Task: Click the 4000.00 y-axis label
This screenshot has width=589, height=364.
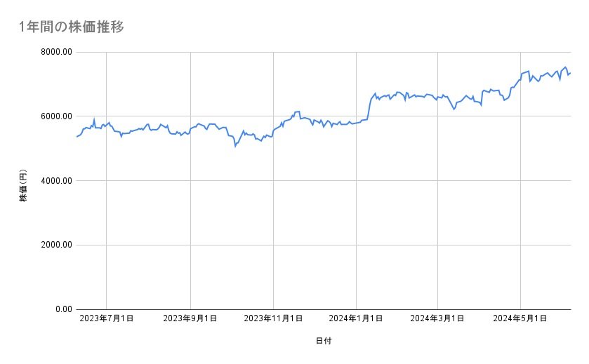Action: click(55, 181)
